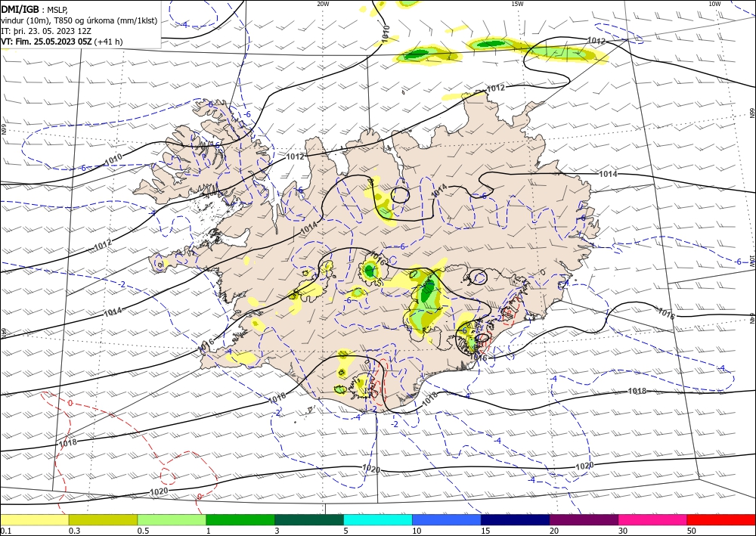Click the pale yellow 0.1–0.3 legend swatch
Screen dimensions: 756x536
click(x=34, y=519)
